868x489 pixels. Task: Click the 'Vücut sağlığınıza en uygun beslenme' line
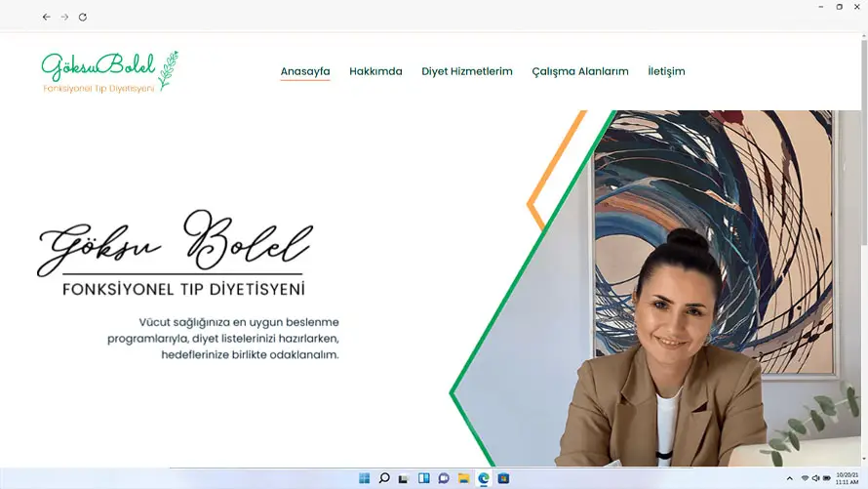(239, 322)
